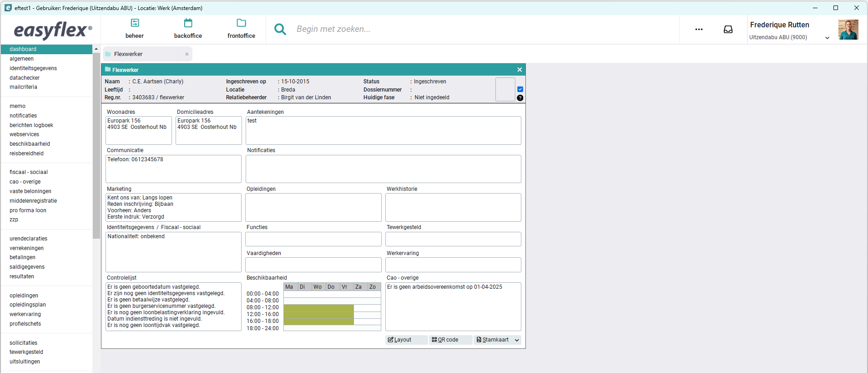Expand the Uitzendabu ABU user dropdown

click(827, 38)
